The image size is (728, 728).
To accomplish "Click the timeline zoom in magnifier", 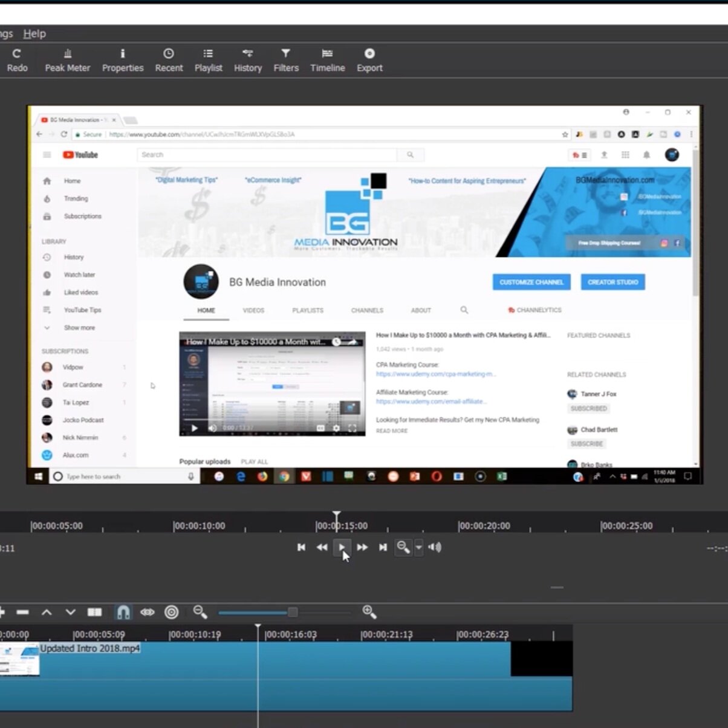I will [369, 613].
